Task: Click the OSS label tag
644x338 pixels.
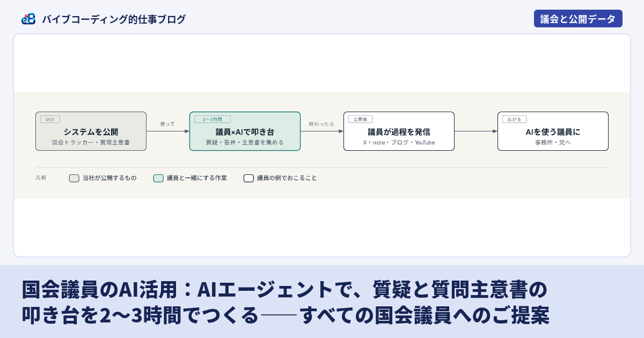Action: click(x=50, y=119)
